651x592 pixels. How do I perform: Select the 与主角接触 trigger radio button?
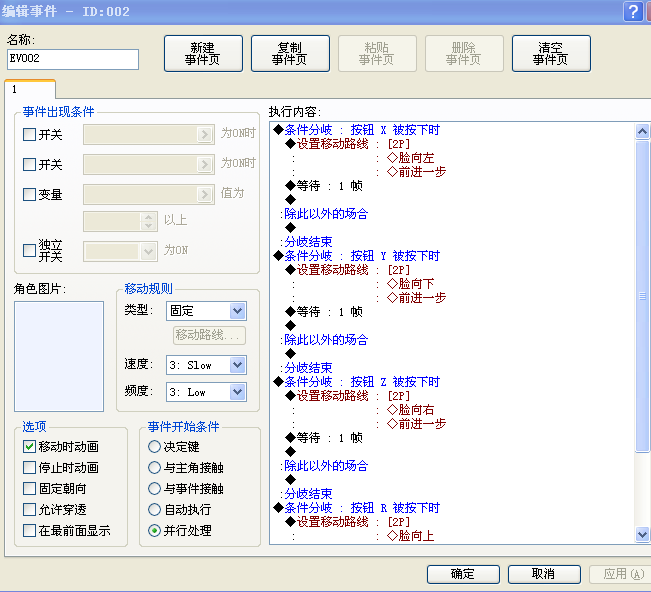pos(154,467)
